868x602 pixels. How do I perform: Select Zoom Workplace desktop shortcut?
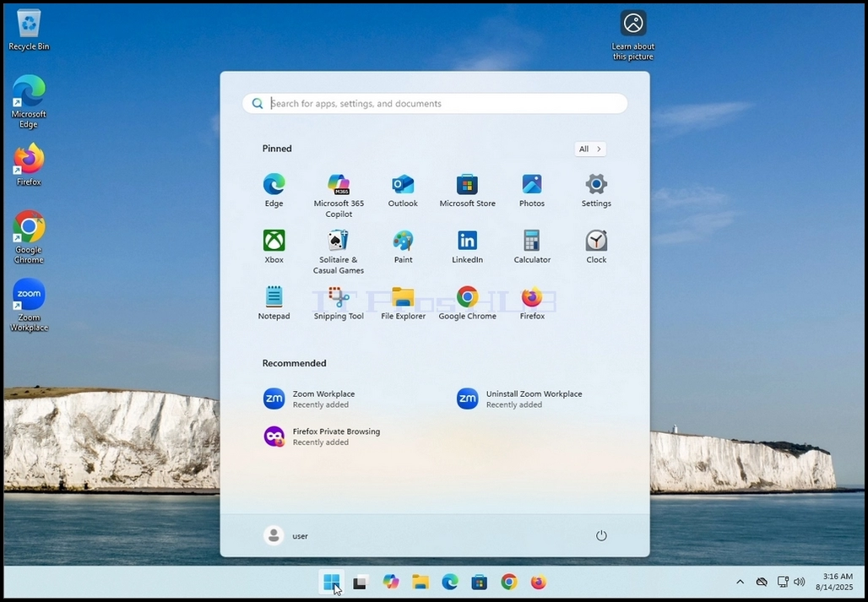(x=29, y=306)
